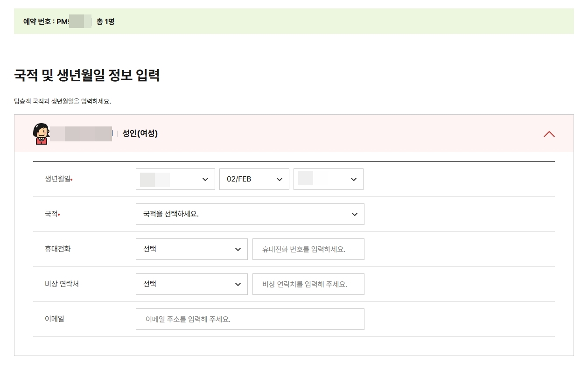The image size is (588, 370).
Task: Click the emergency contact number input field
Action: point(308,284)
